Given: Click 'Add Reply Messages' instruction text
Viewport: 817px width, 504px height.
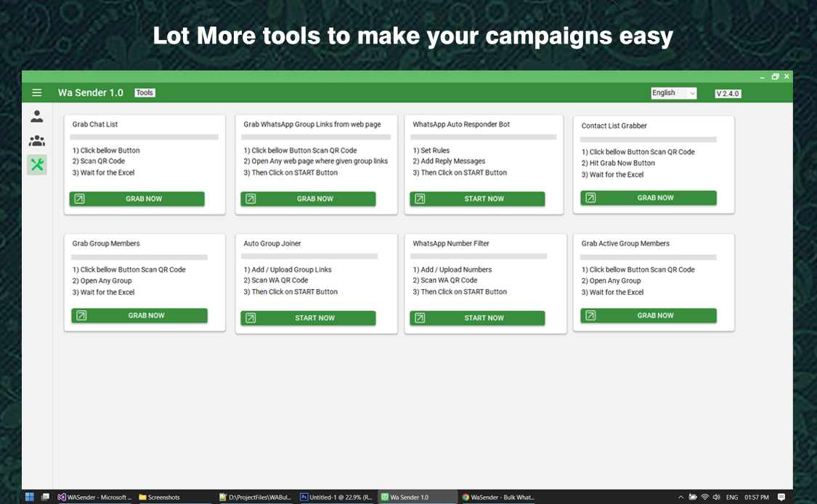Looking at the screenshot, I should click(x=449, y=161).
